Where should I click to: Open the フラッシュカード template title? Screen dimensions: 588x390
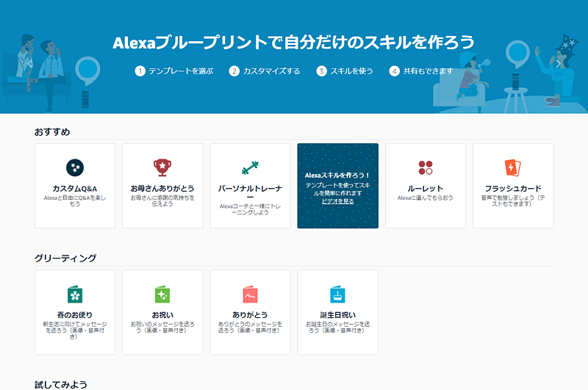(x=513, y=189)
